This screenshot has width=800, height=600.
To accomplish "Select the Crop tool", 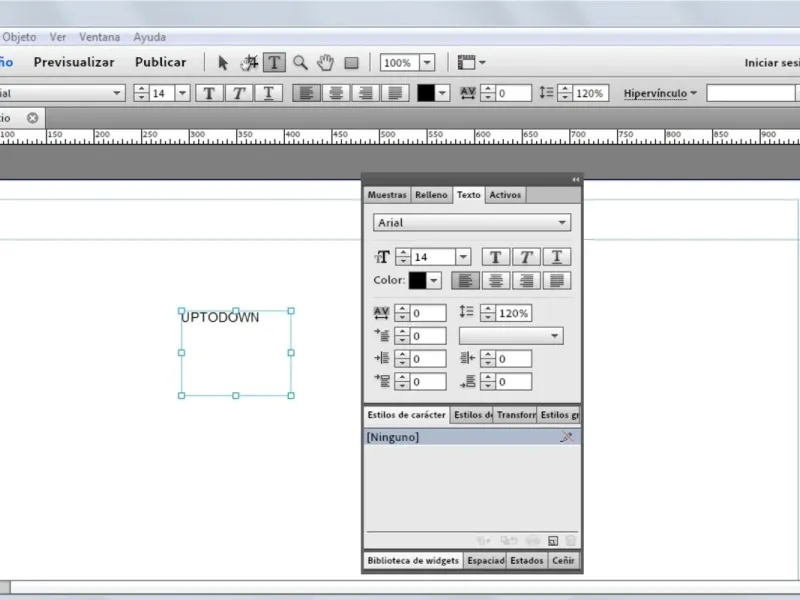I will (249, 63).
